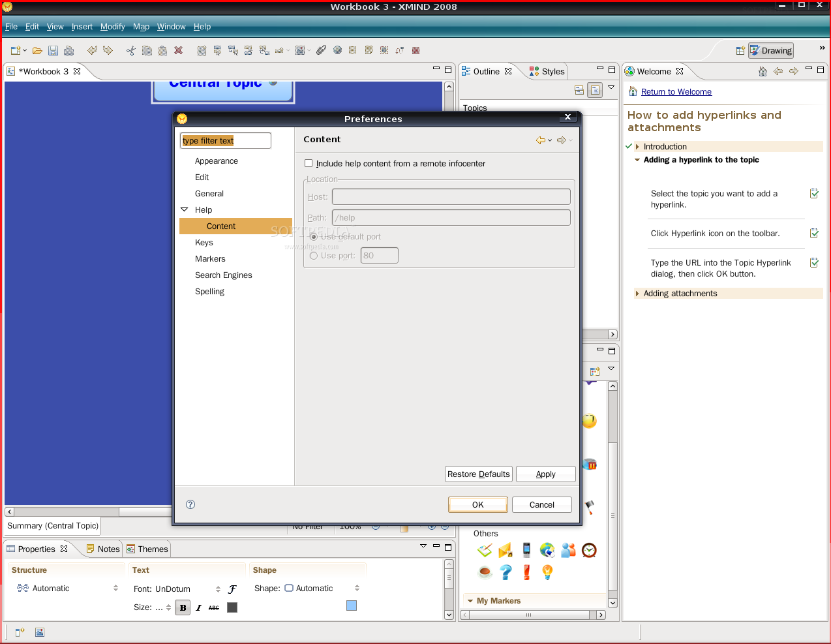Click the Restore Defaults button
Viewport: 831px width, 644px height.
coord(479,474)
